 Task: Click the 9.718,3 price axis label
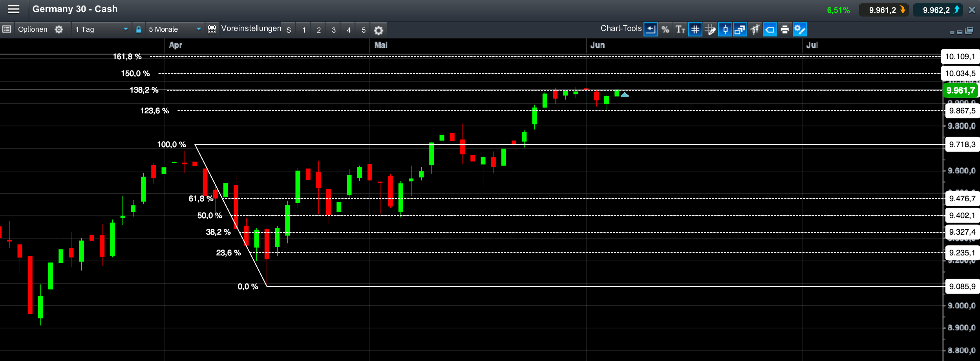[x=962, y=144]
